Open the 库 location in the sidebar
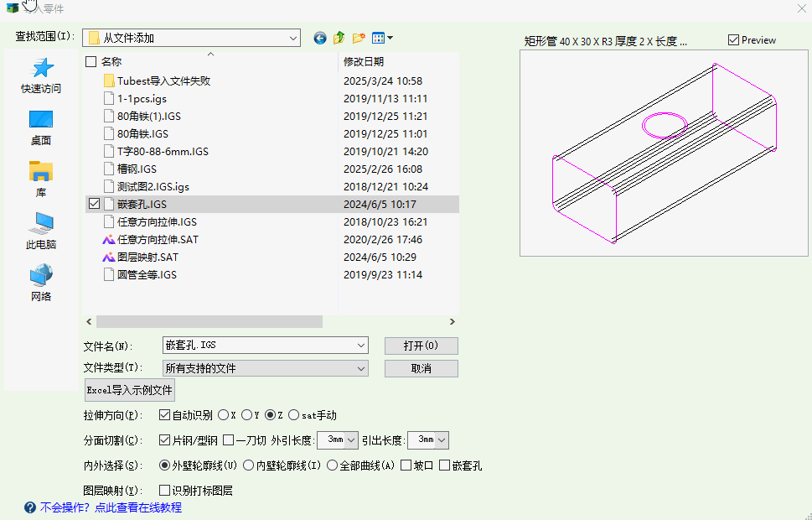This screenshot has height=520, width=812. coord(41,179)
